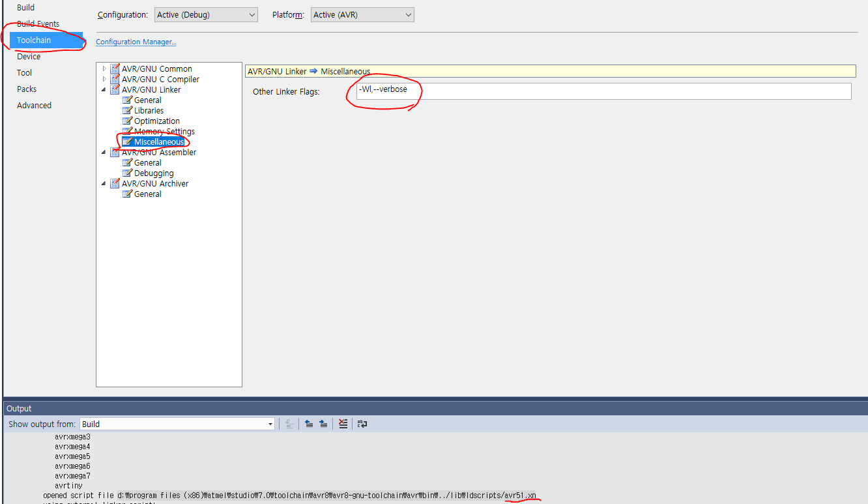Click the avrtiny output line
868x504 pixels.
pos(68,486)
